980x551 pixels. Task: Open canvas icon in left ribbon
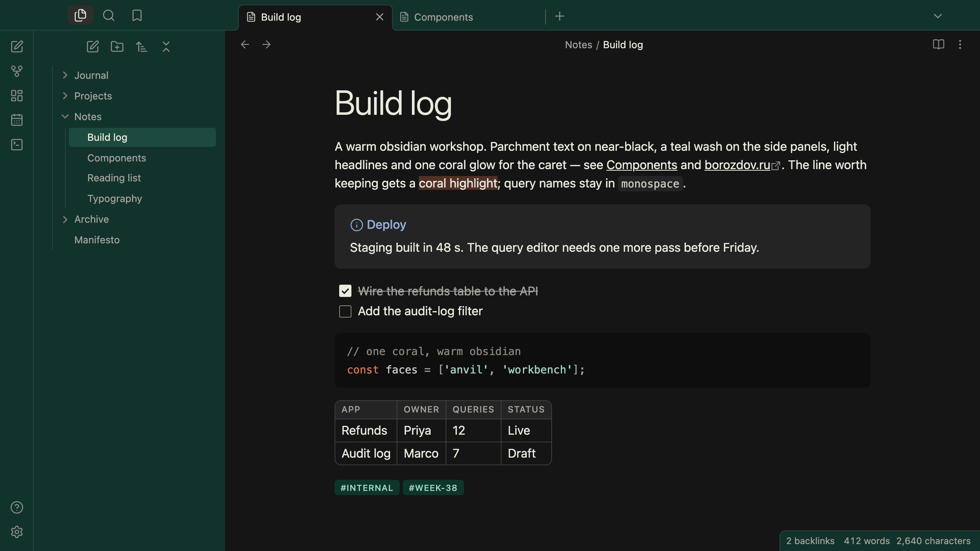[x=17, y=96]
